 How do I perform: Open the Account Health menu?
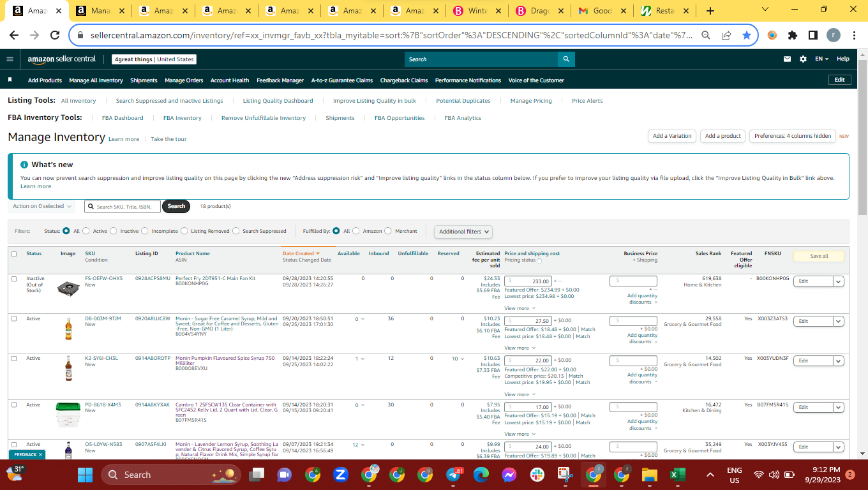coord(230,80)
